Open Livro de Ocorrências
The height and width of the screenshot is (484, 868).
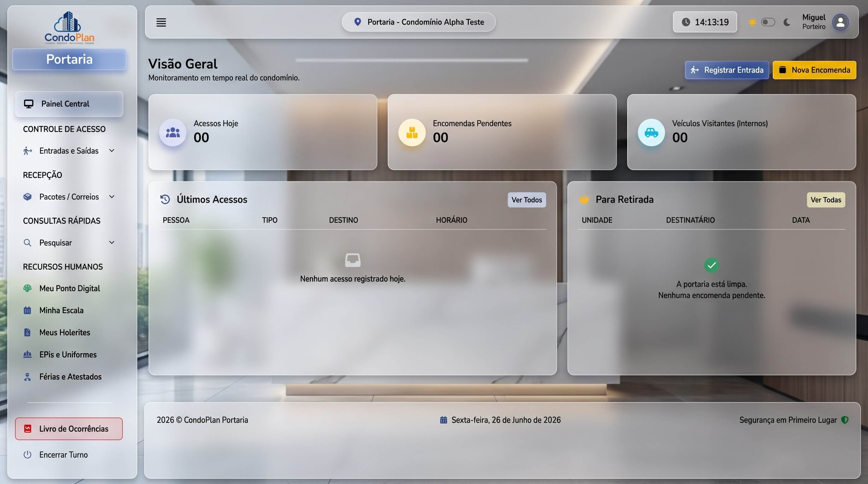click(69, 429)
